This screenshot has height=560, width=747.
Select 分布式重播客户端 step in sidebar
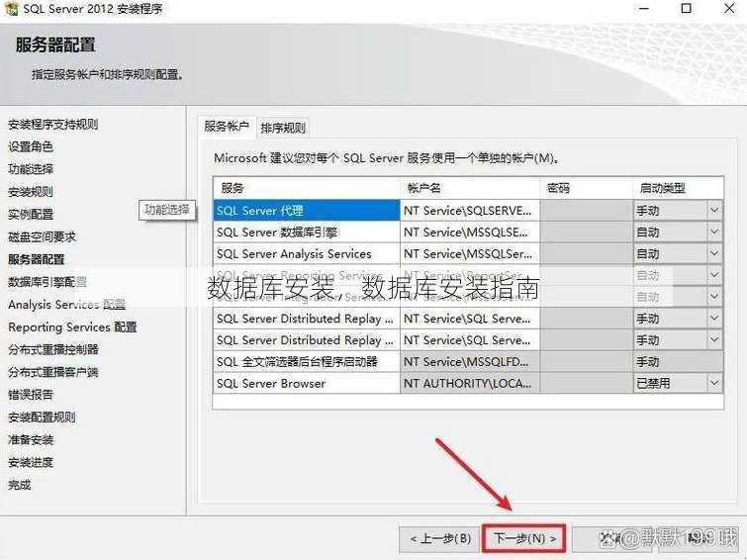tap(53, 372)
